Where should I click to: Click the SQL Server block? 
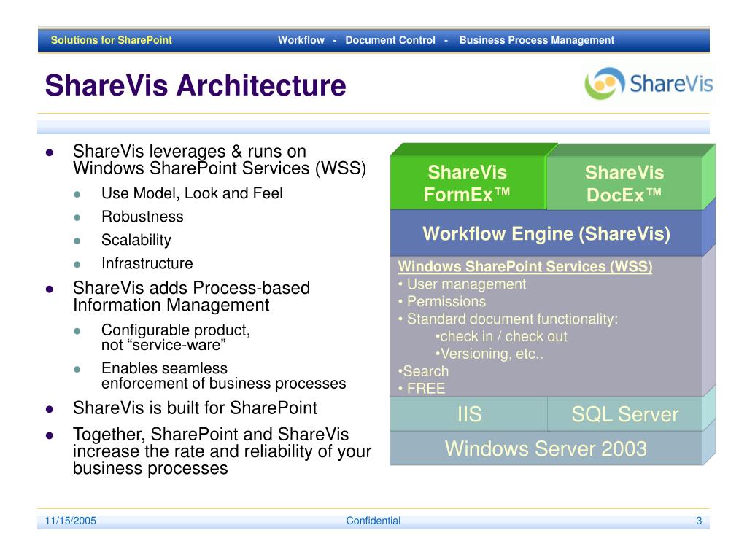(x=624, y=414)
